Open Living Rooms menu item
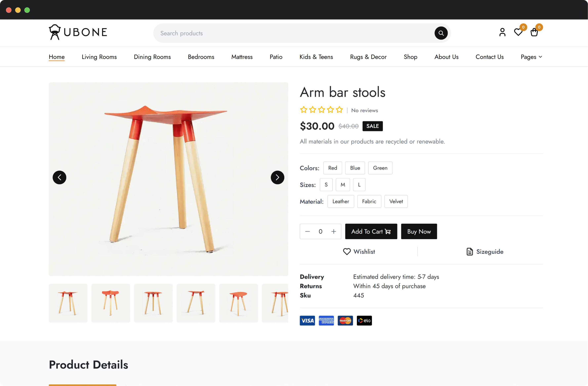 pyautogui.click(x=99, y=57)
